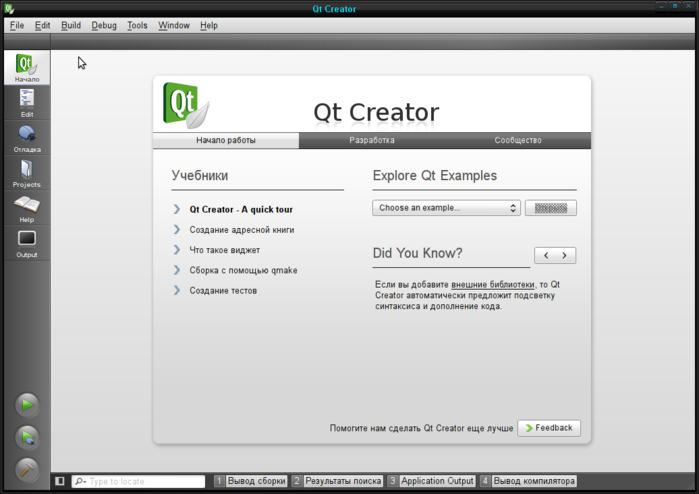Open the Edit menu

click(42, 25)
